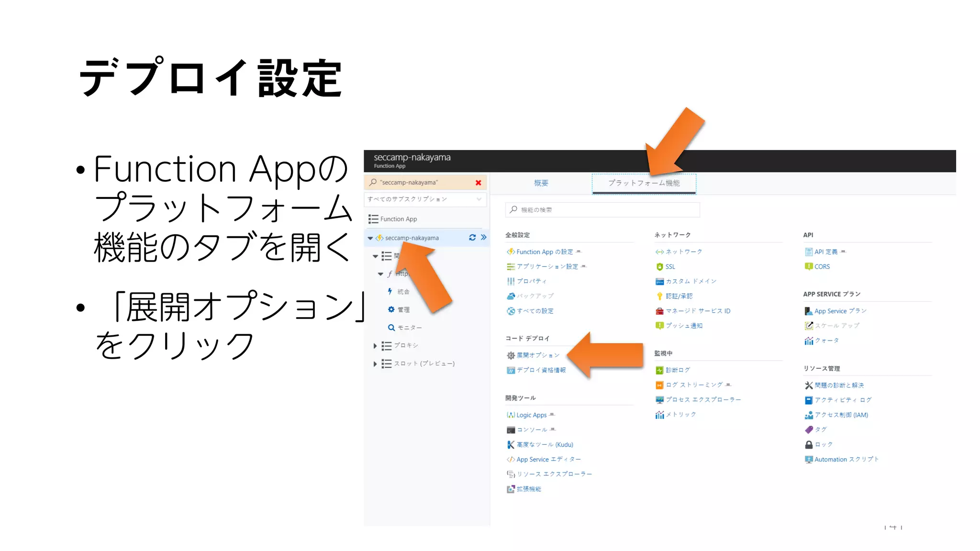Click the refresh icon beside seccamp-nakayama

(x=472, y=237)
